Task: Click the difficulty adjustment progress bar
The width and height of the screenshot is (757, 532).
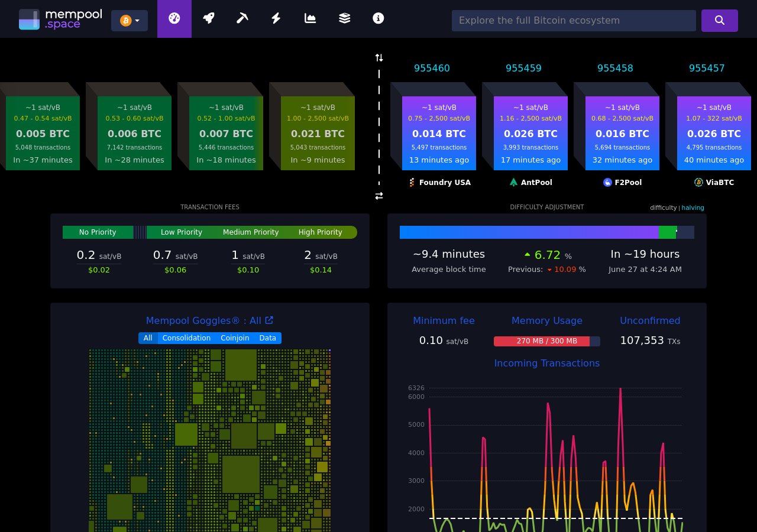Action: [x=547, y=232]
